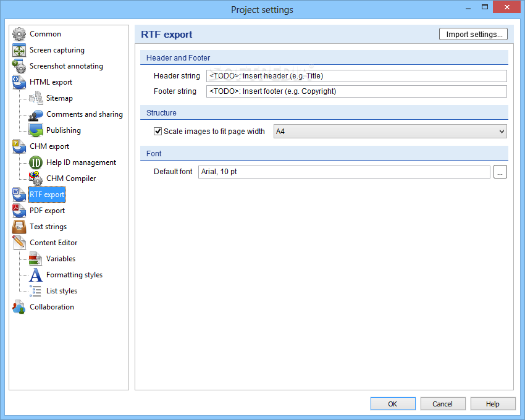525x420 pixels.
Task: Open the Common settings page
Action: point(45,34)
